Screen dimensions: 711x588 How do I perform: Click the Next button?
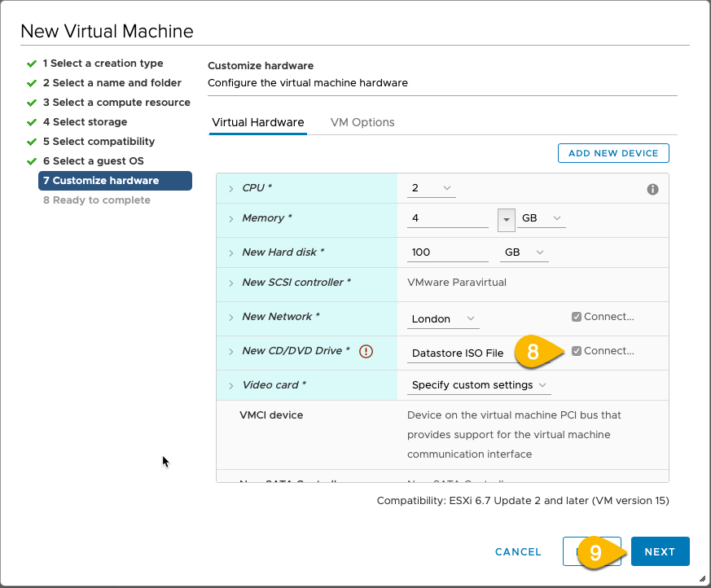click(661, 551)
